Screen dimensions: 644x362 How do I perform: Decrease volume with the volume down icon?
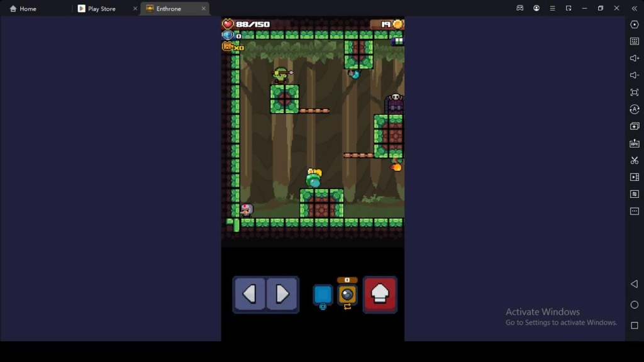[635, 75]
